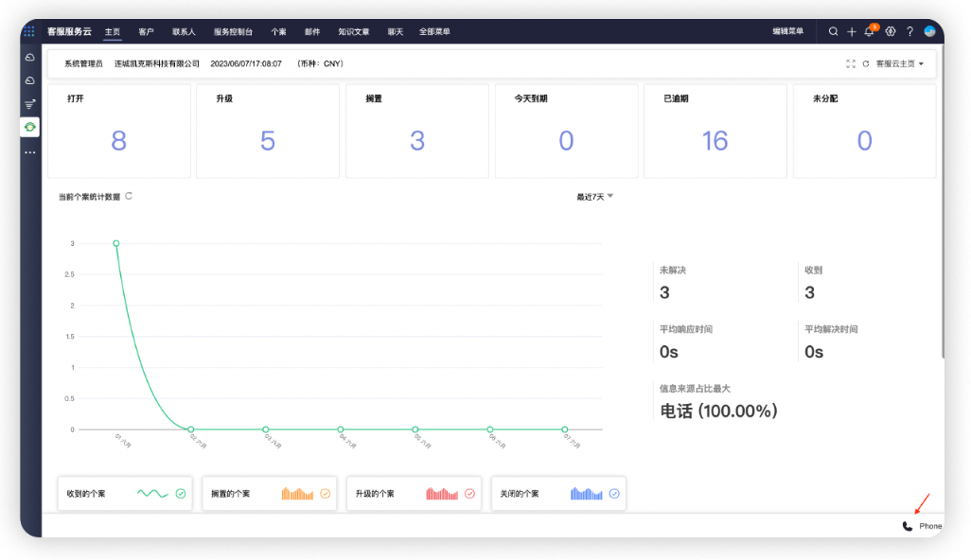Select the green headset sidebar icon
The width and height of the screenshot is (971, 560).
[30, 127]
